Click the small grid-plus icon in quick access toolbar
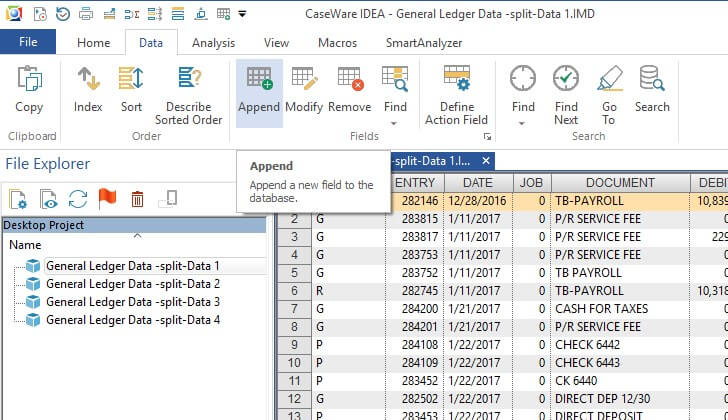 tap(224, 14)
